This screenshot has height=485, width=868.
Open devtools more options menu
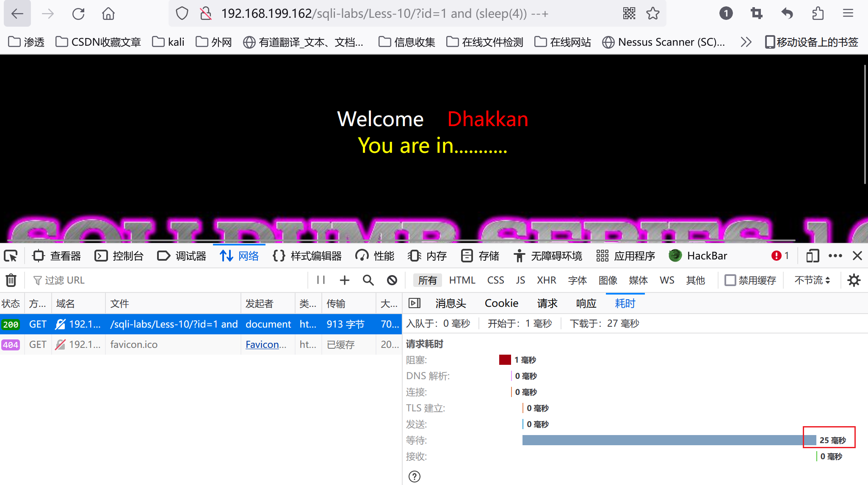pos(835,256)
